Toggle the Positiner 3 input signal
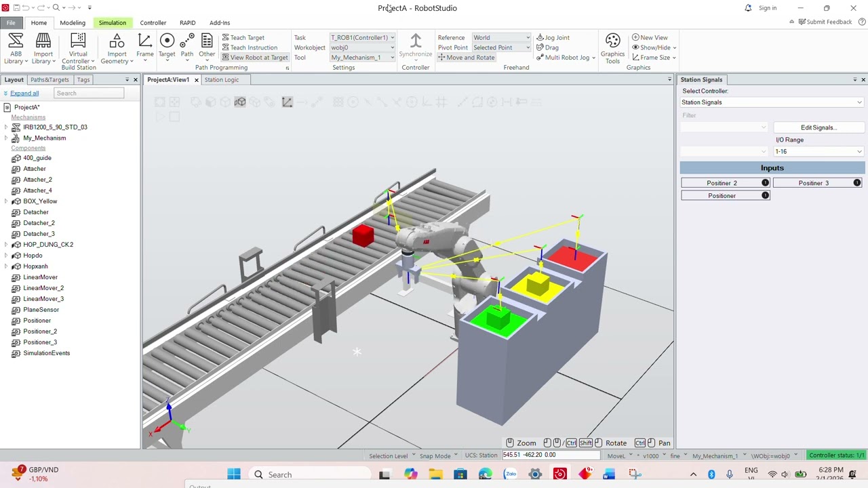Image resolution: width=868 pixels, height=488 pixels. point(817,183)
